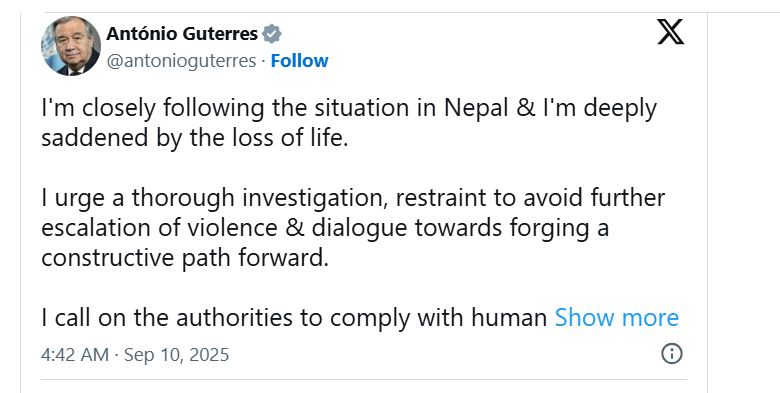This screenshot has height=393, width=780.
Task: Click the Sep 10, 2025 date
Action: (x=177, y=355)
